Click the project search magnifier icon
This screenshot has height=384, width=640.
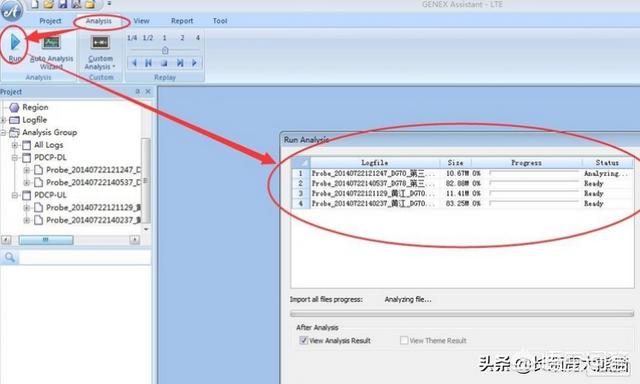tap(10, 257)
